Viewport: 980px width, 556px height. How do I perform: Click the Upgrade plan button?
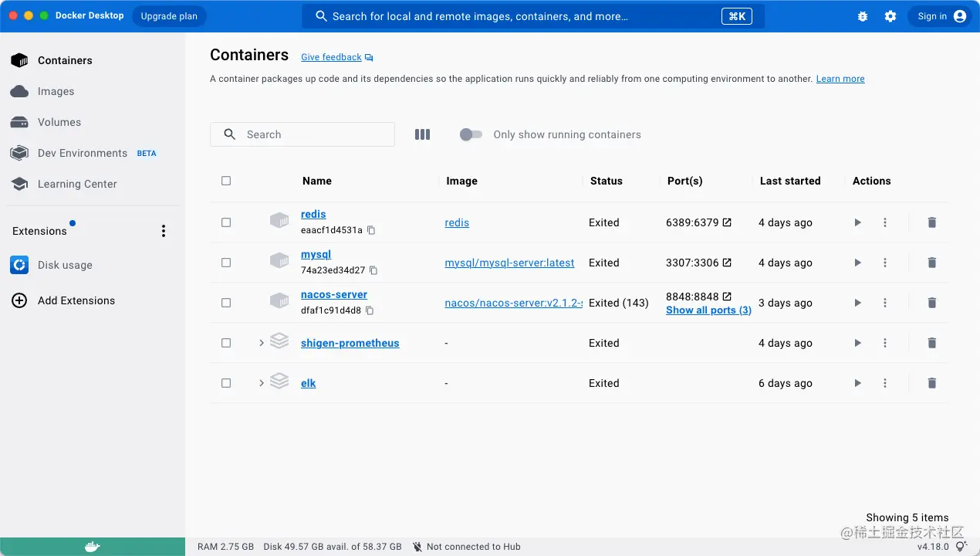[x=169, y=16]
